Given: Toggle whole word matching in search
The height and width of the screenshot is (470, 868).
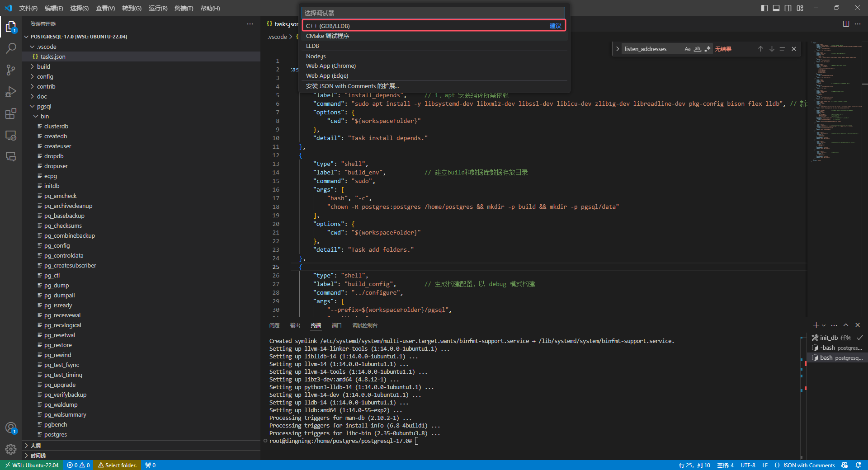Looking at the screenshot, I should (698, 49).
